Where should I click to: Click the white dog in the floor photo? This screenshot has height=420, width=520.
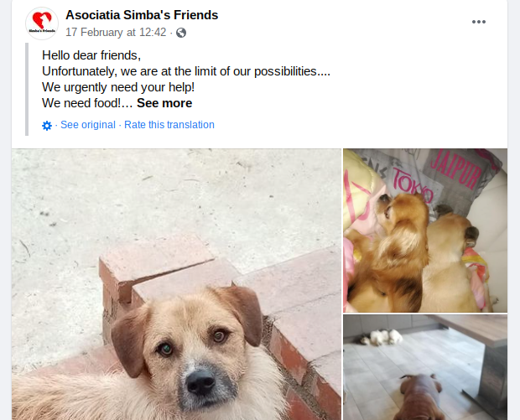382,337
